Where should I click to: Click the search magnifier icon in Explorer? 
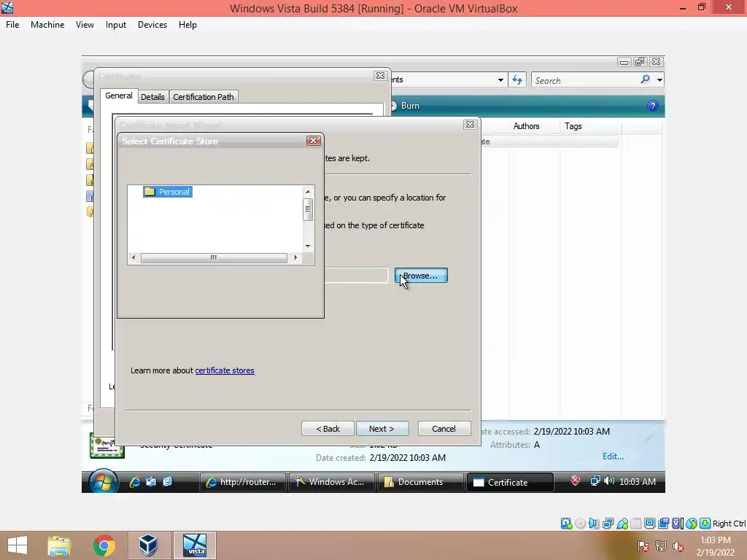point(645,79)
